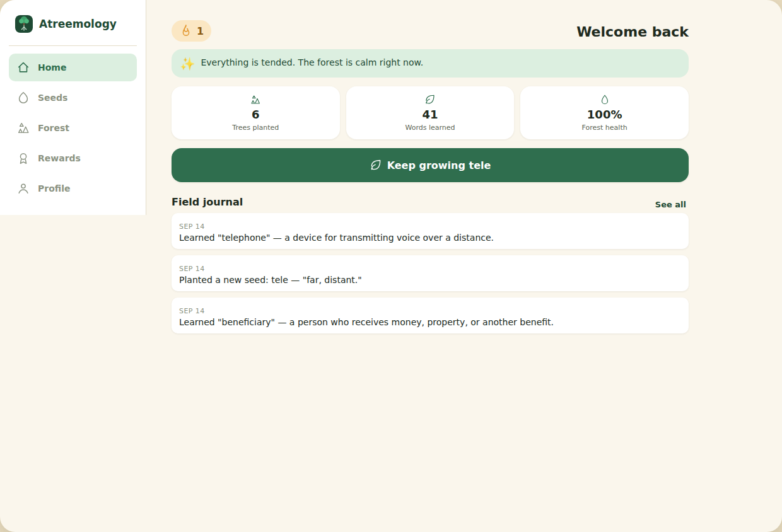The width and height of the screenshot is (782, 532).
Task: Click the Atreemology app name
Action: (x=78, y=24)
